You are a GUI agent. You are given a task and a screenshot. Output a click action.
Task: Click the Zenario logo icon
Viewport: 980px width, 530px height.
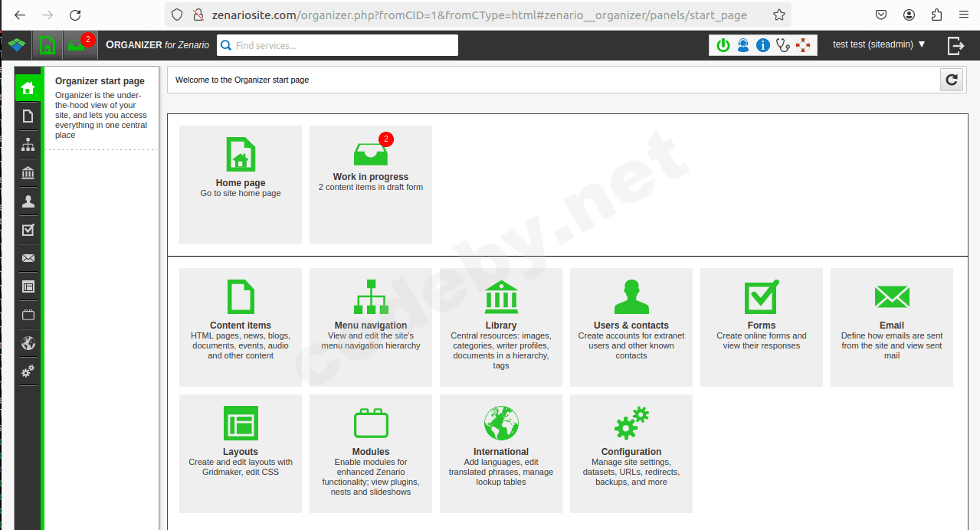click(16, 45)
